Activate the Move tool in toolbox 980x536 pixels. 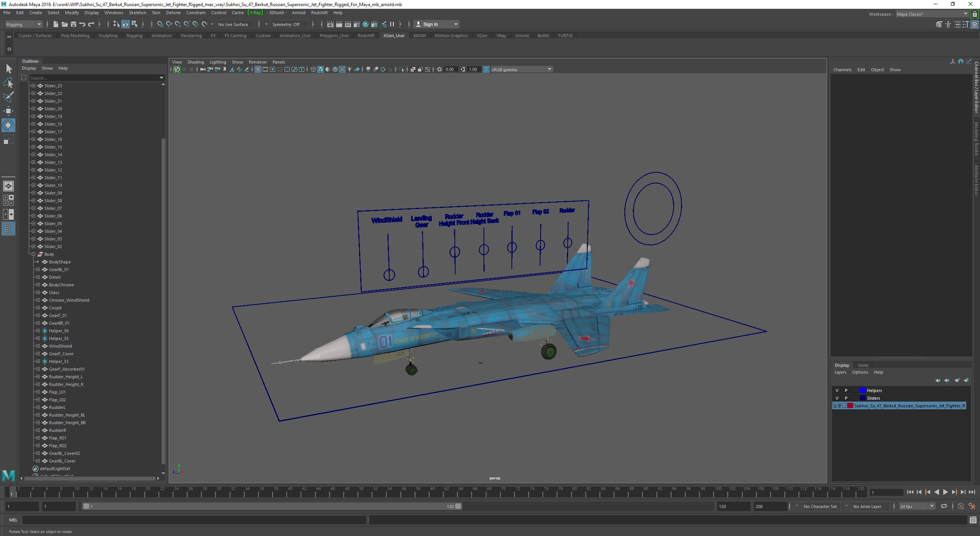pyautogui.click(x=8, y=111)
